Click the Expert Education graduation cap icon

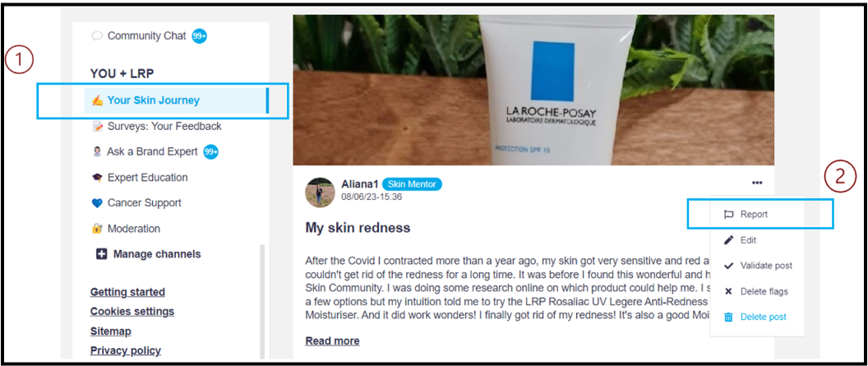[97, 178]
